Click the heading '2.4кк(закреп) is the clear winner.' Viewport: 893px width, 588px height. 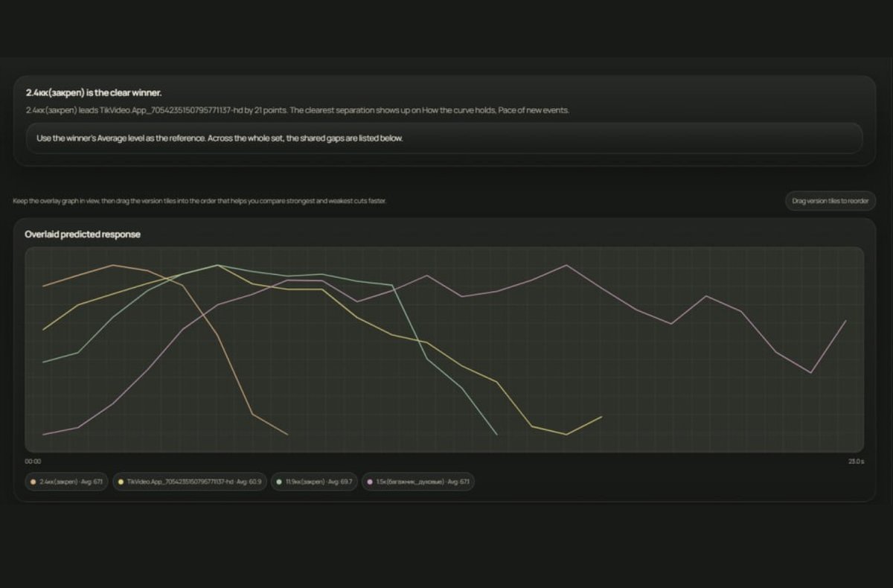click(x=94, y=93)
